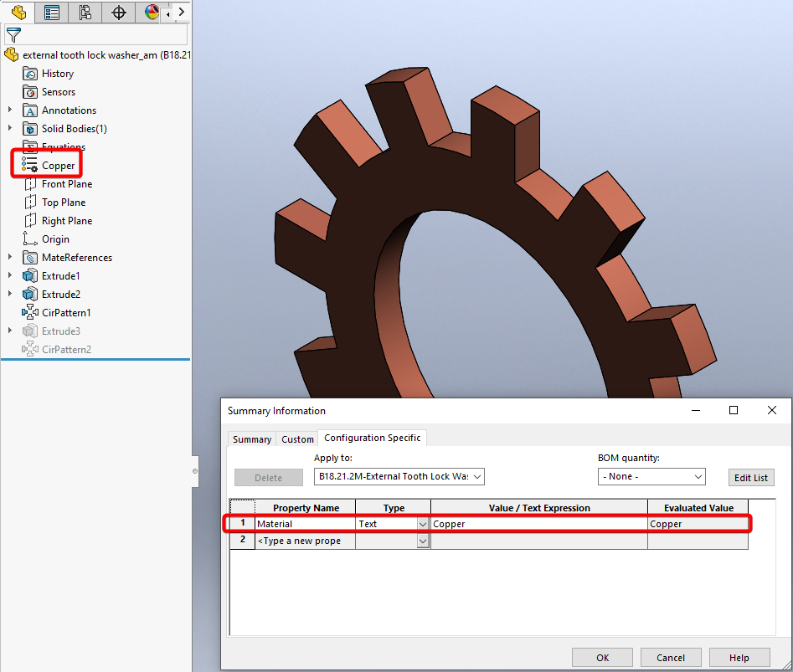Click the Edit List button
Image resolution: width=793 pixels, height=672 pixels.
tap(751, 478)
